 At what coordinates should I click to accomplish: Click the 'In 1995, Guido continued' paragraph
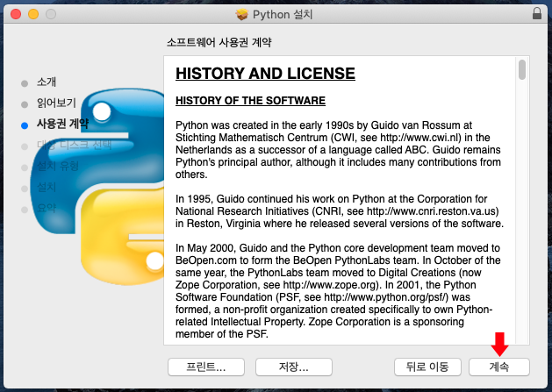coord(340,211)
